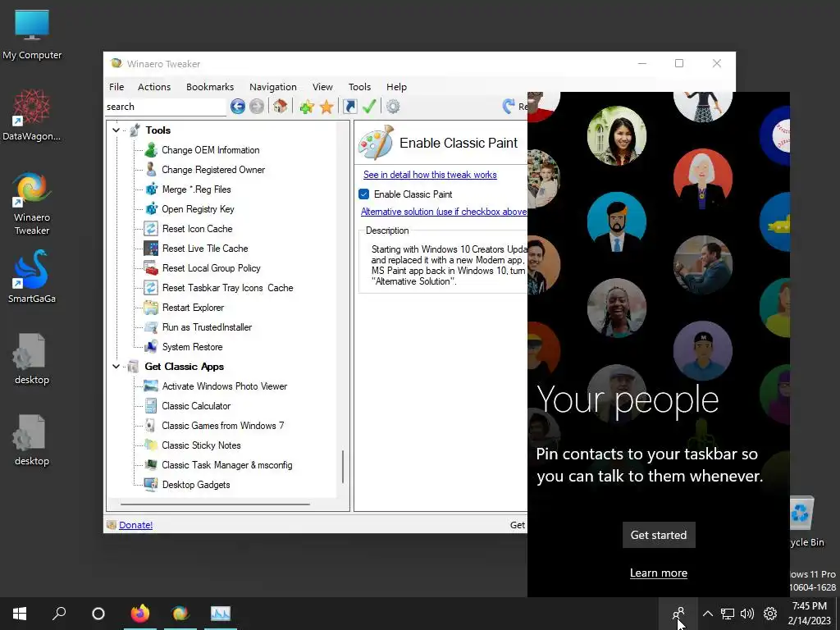
Task: Open the Actions menu
Action: tap(154, 87)
